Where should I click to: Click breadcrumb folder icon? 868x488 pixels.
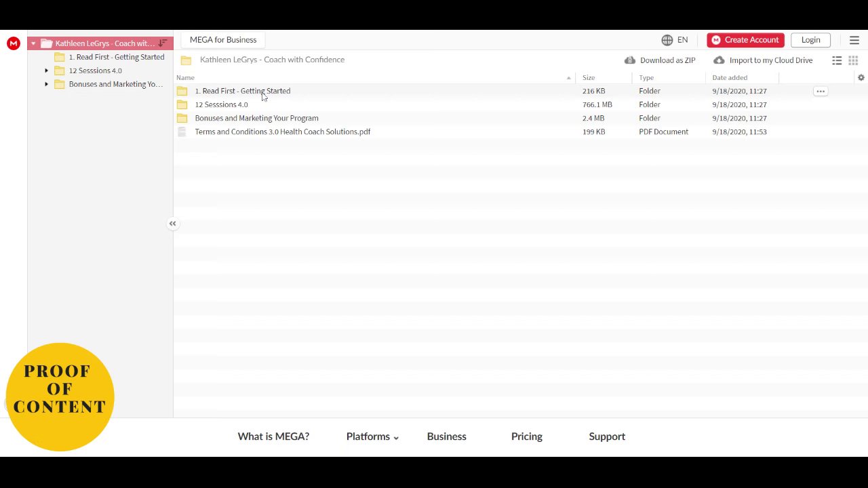coord(186,60)
